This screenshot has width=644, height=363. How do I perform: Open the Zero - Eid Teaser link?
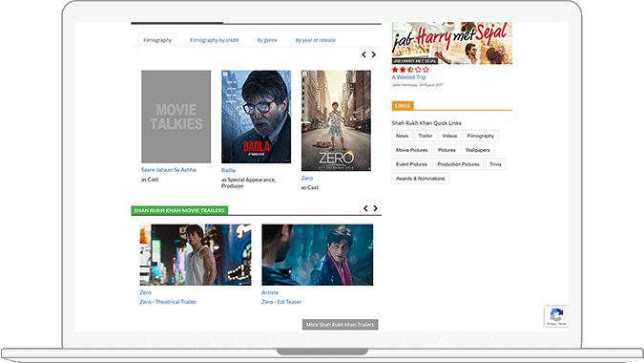click(x=281, y=302)
